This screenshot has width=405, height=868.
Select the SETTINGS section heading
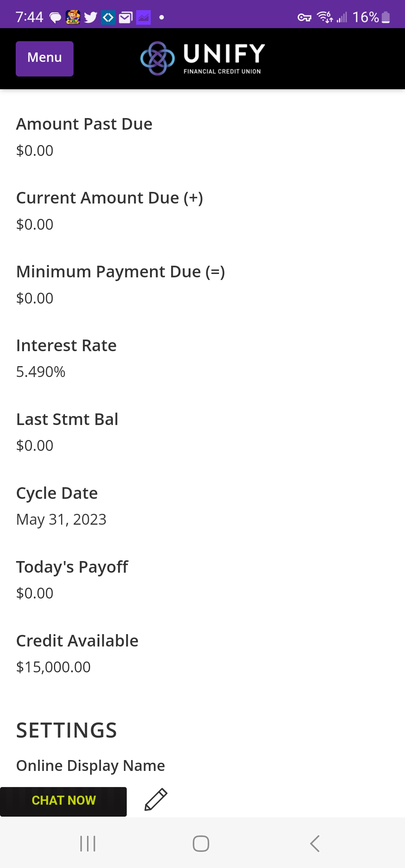click(x=66, y=730)
